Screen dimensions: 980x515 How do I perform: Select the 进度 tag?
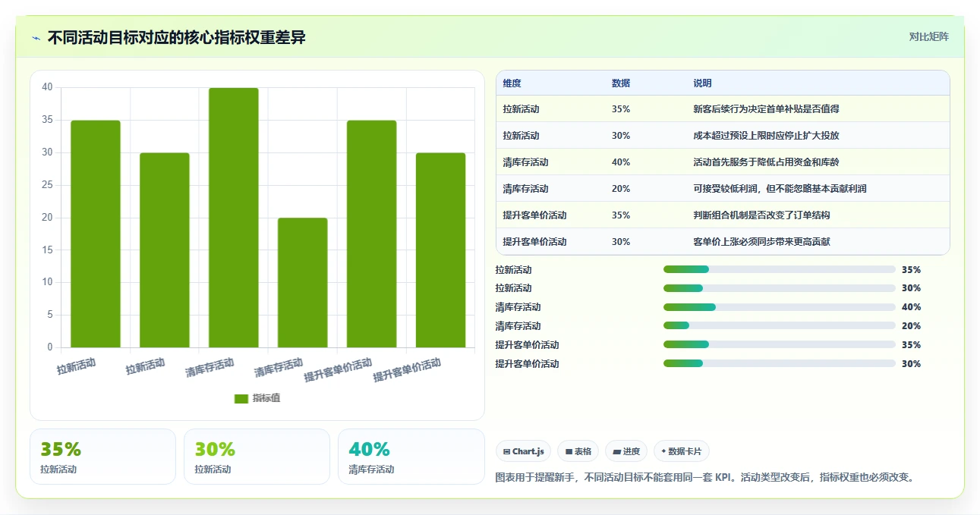pyautogui.click(x=626, y=451)
